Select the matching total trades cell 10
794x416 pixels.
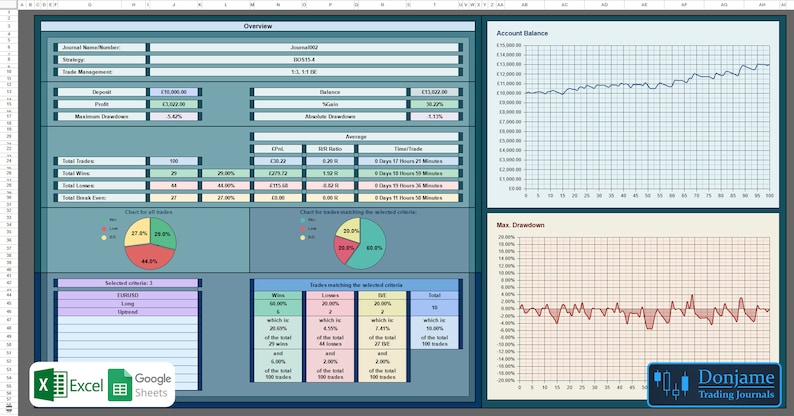434,308
